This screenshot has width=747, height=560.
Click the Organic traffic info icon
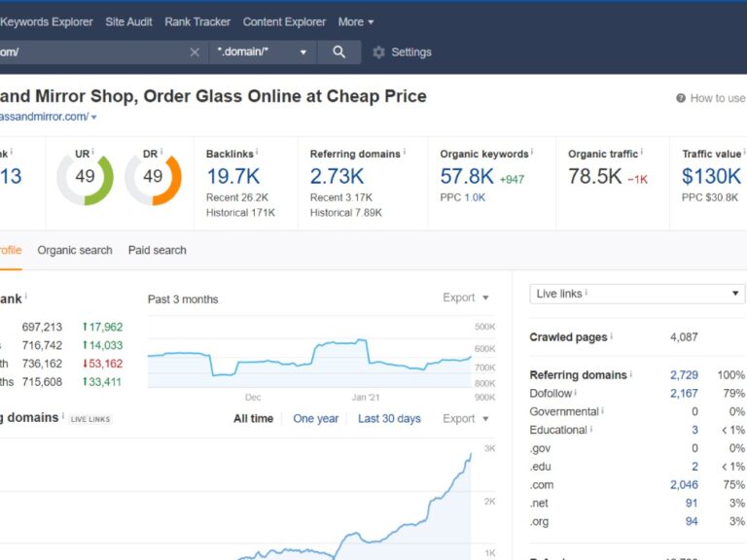[641, 152]
